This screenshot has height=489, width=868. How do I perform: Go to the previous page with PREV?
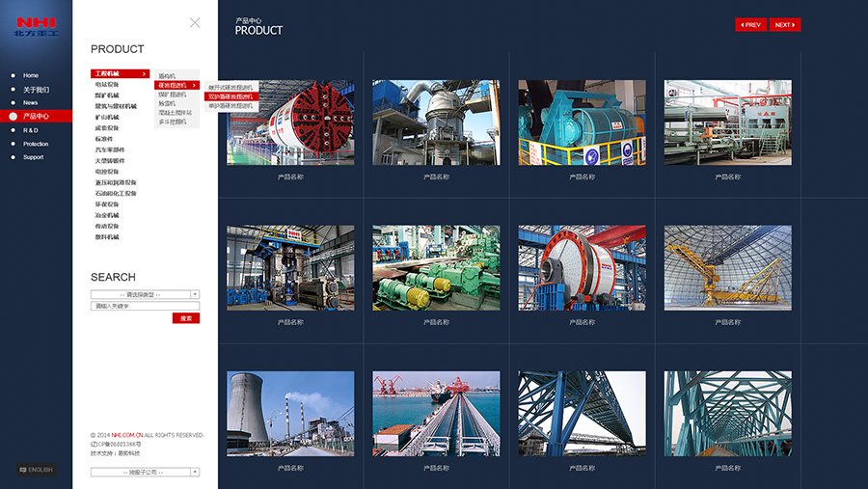pos(750,25)
